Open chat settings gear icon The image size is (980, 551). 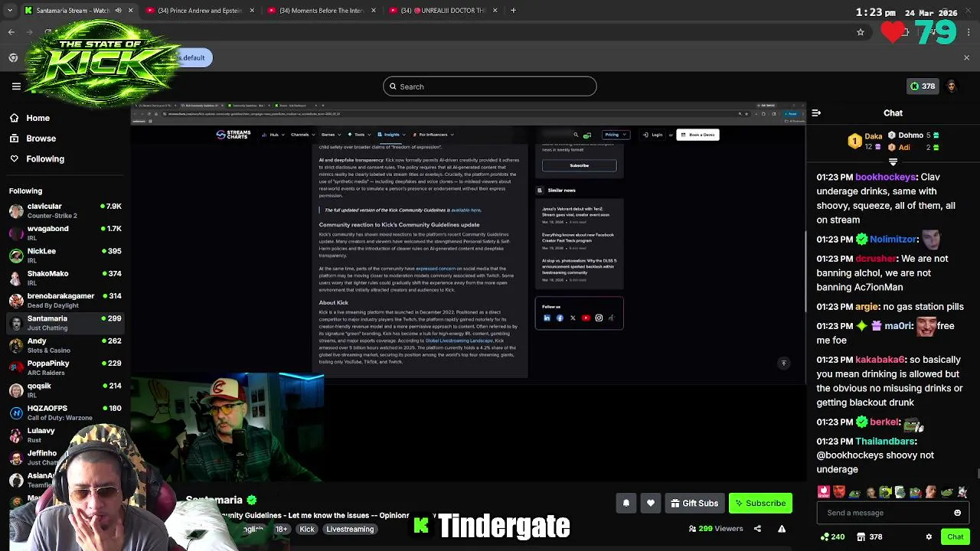pos(929,536)
